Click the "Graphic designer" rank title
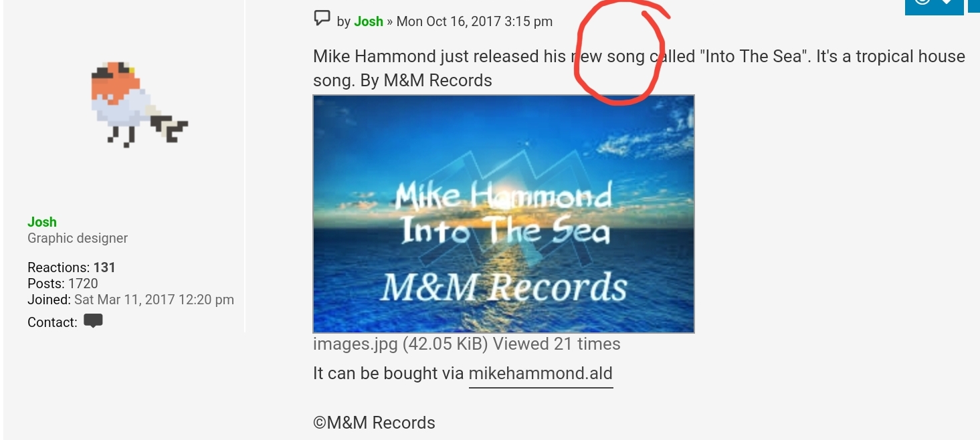 (x=78, y=238)
